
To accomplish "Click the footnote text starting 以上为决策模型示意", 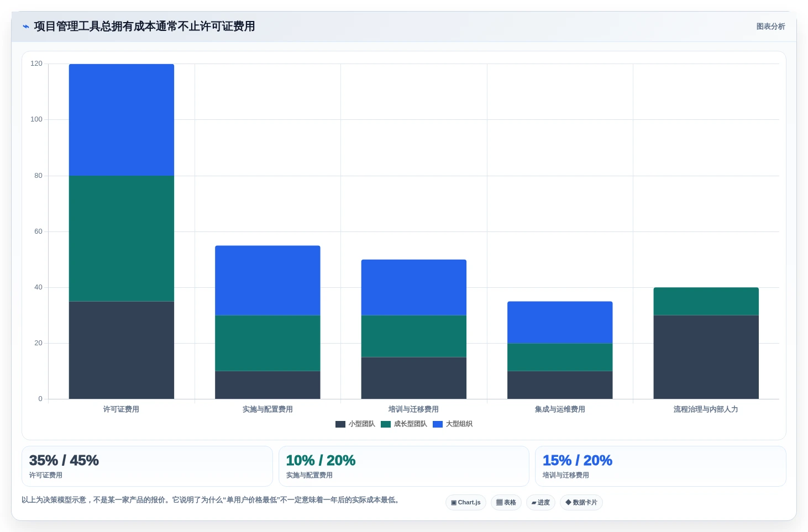I will pyautogui.click(x=210, y=500).
